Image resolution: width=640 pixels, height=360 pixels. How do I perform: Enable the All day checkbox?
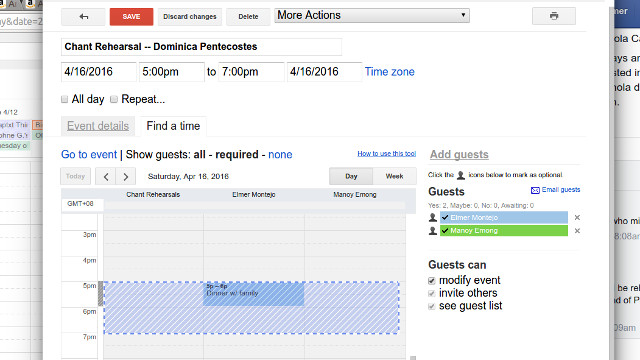tap(64, 99)
